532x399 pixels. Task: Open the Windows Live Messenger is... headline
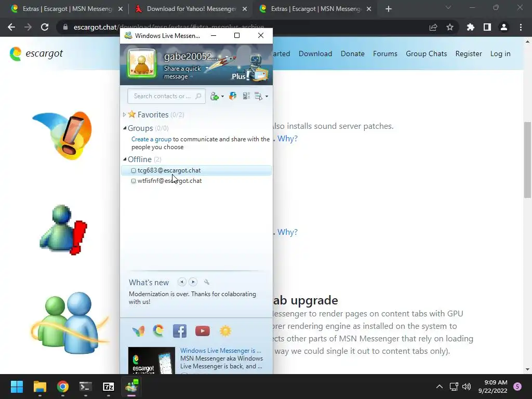point(220,351)
